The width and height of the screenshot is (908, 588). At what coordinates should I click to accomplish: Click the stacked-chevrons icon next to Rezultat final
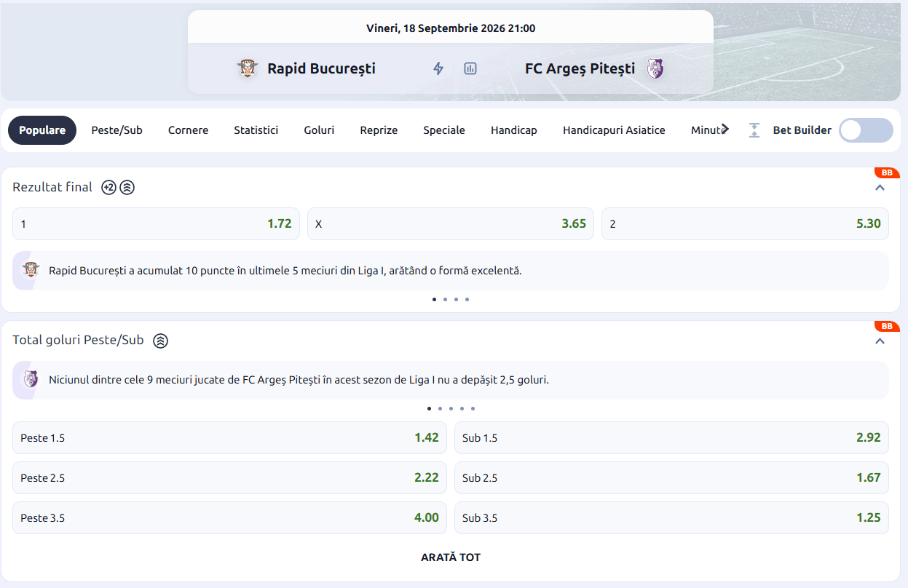pos(127,187)
